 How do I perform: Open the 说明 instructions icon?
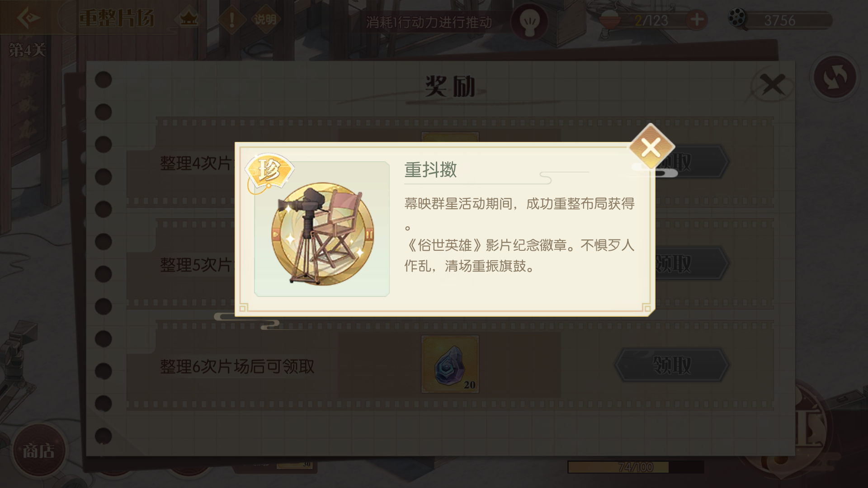(x=265, y=19)
